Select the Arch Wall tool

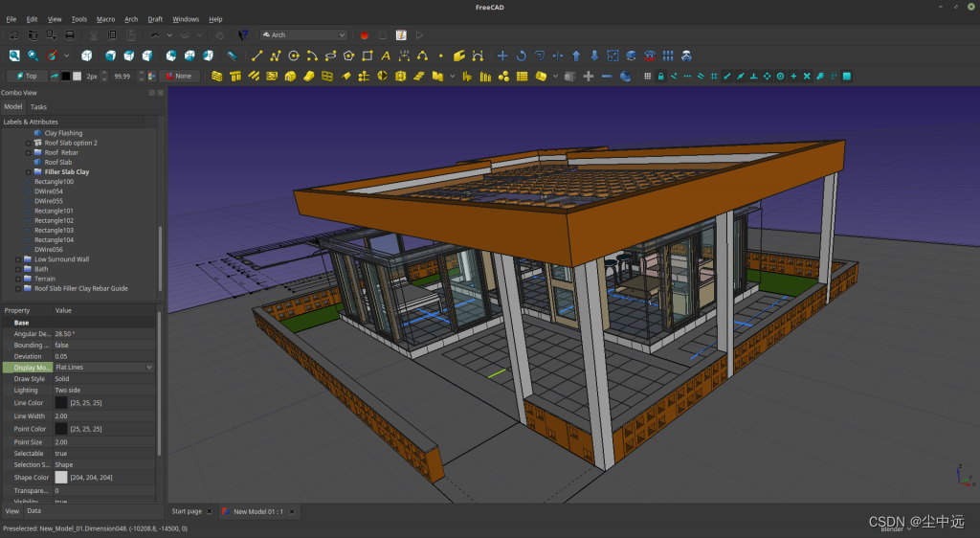217,77
